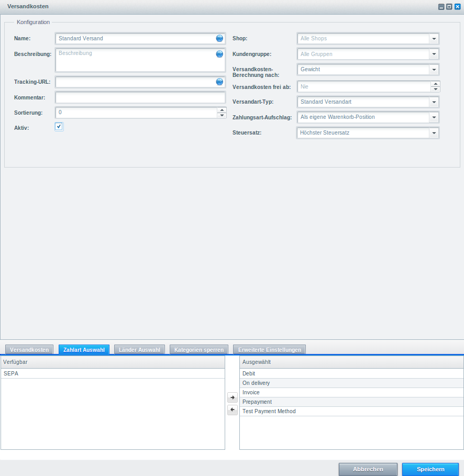Click right arrow to add payment method
464x476 pixels.
[233, 398]
